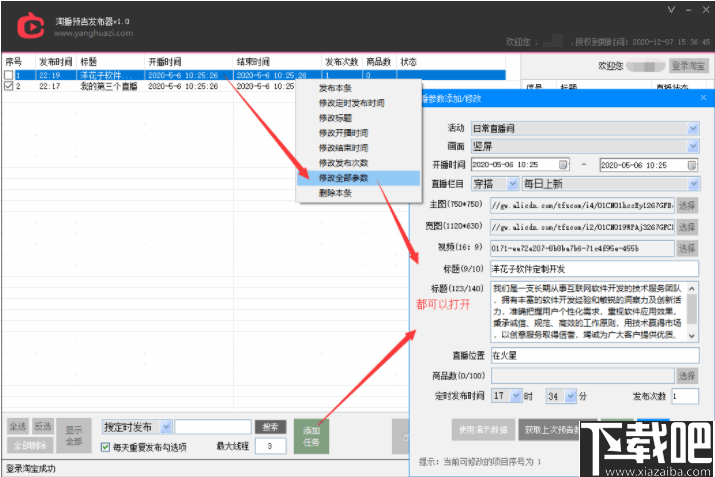This screenshot has width=715, height=477.
Task: Click the 商品数 column header
Action: (x=378, y=62)
